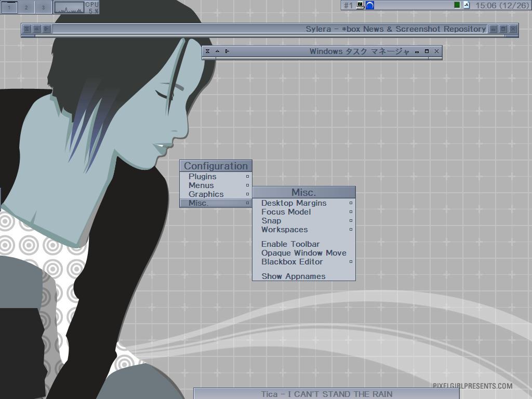The height and width of the screenshot is (399, 532).
Task: Click the up-triangle shade button on Sylera window
Action: pyautogui.click(x=37, y=29)
